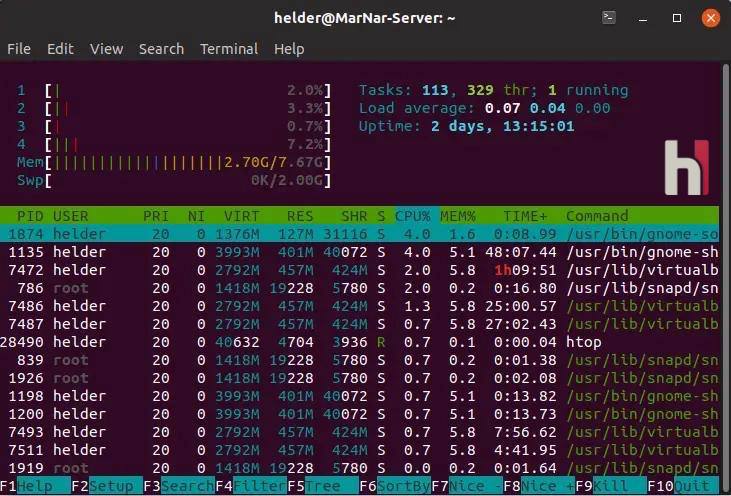
Task: Select process row with PID 7511
Action: [x=359, y=449]
